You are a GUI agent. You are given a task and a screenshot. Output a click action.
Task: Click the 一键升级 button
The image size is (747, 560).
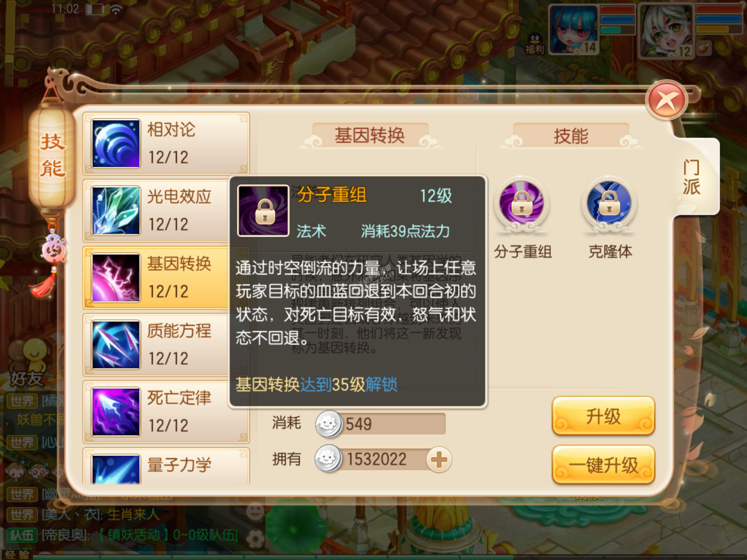(603, 465)
